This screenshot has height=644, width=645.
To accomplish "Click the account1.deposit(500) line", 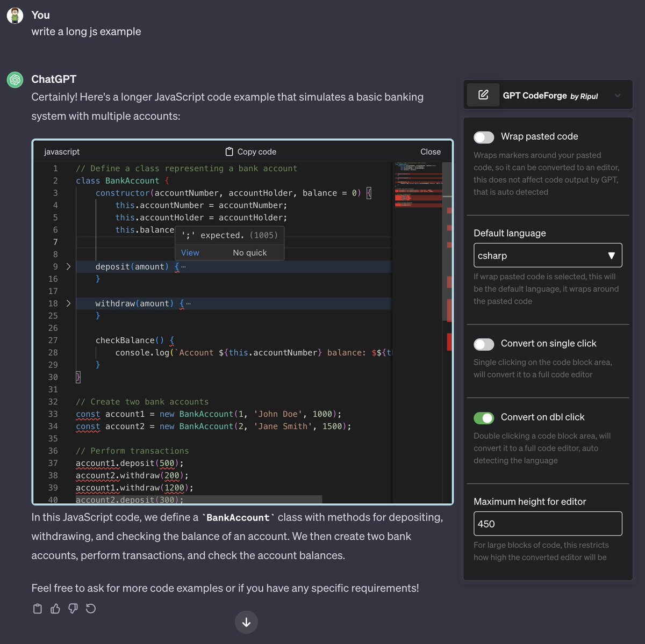I will pyautogui.click(x=130, y=463).
